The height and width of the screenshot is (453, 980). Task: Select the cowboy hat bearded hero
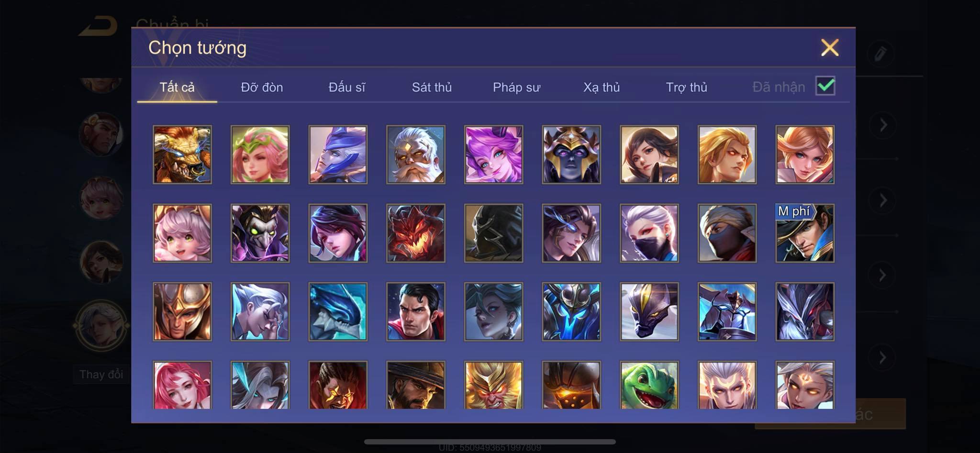(x=415, y=385)
